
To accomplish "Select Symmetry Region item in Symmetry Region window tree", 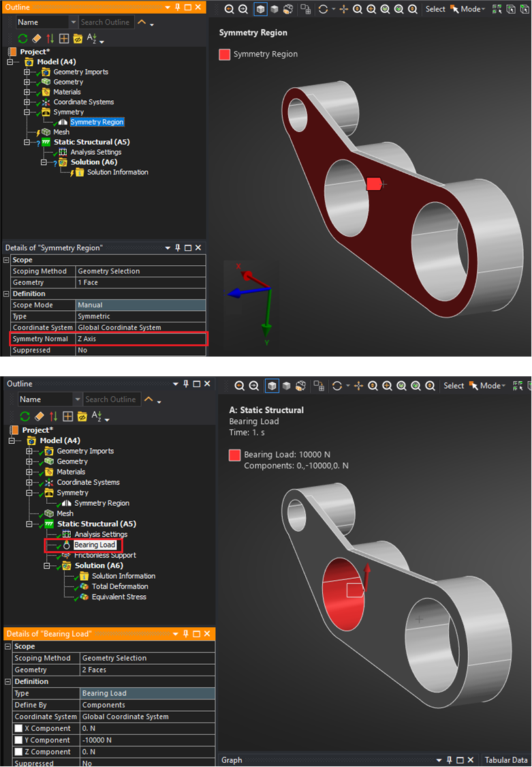I will pyautogui.click(x=97, y=122).
